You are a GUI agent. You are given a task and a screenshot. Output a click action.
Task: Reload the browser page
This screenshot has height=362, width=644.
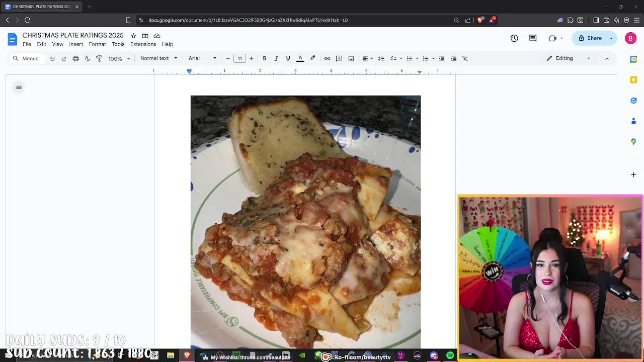pyautogui.click(x=28, y=20)
